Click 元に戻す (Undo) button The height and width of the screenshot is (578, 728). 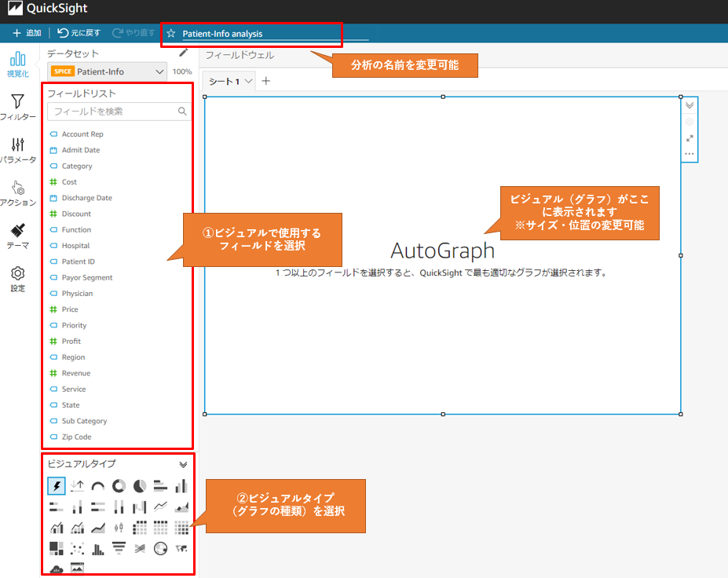coord(79,33)
